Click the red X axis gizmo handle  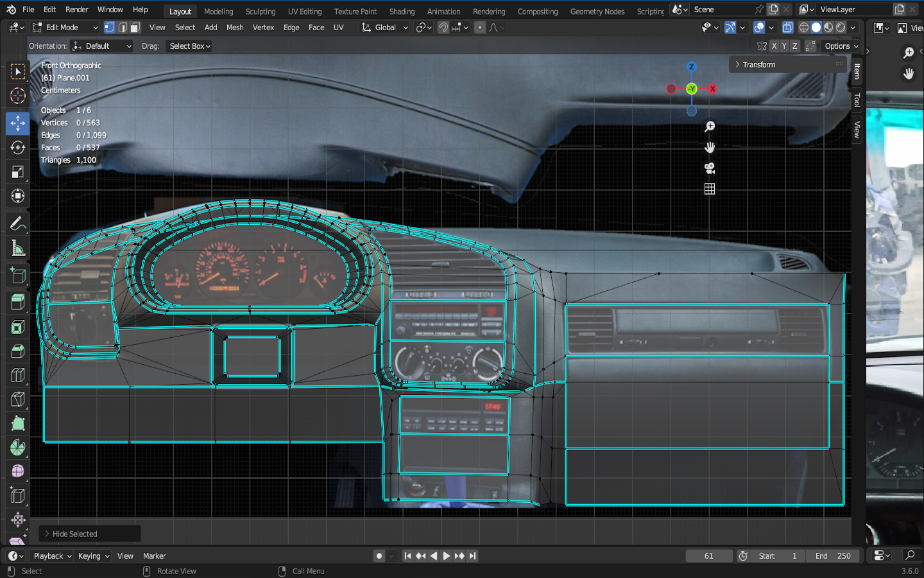click(712, 89)
